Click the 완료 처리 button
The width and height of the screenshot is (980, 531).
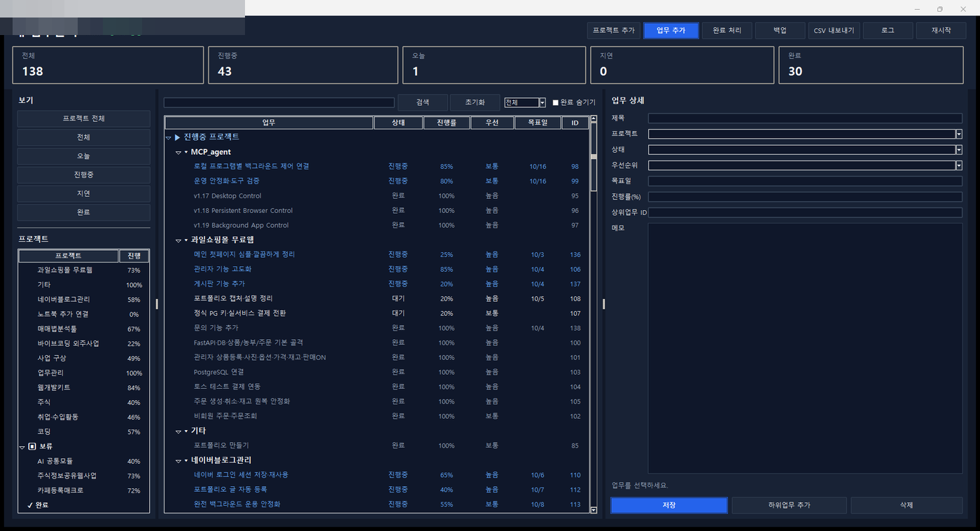[727, 31]
